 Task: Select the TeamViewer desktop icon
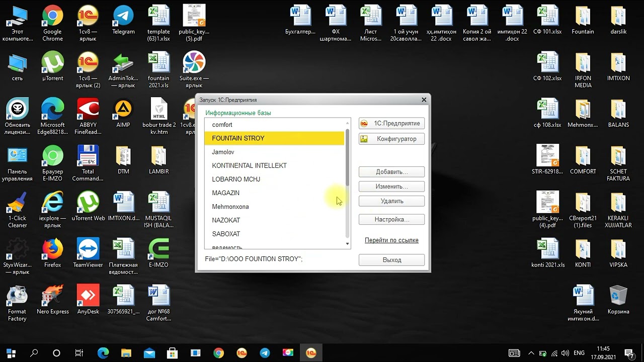coord(88,253)
